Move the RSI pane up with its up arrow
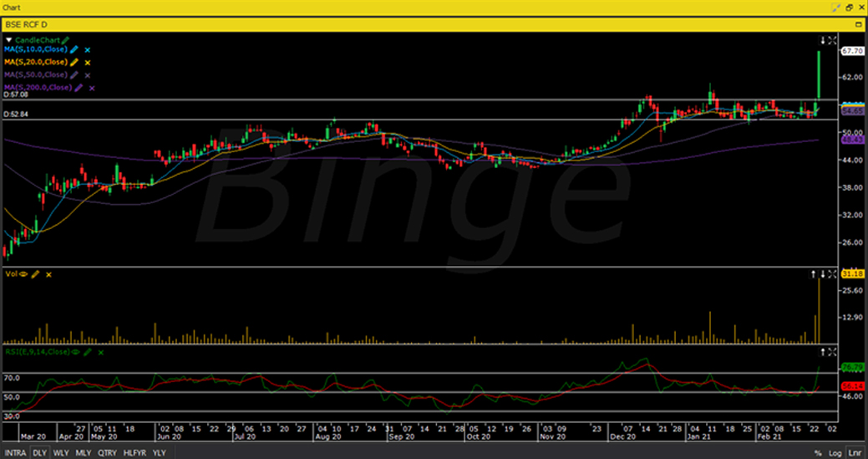This screenshot has height=459, width=868. point(823,352)
